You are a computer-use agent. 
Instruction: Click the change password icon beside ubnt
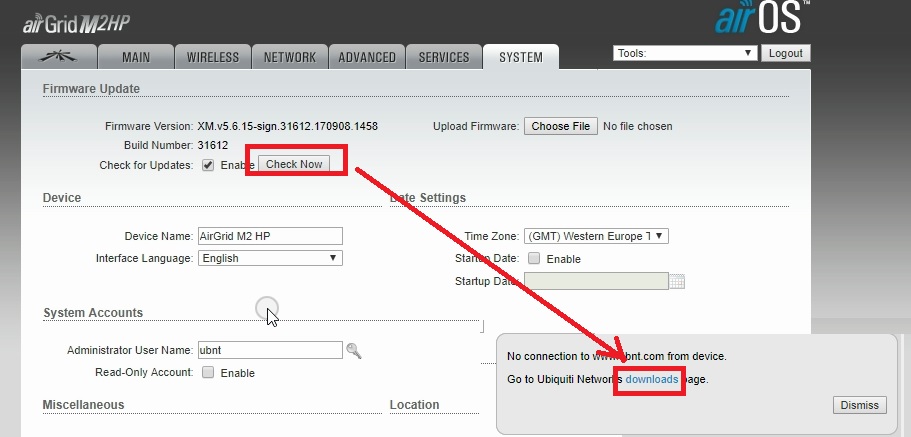pos(353,350)
